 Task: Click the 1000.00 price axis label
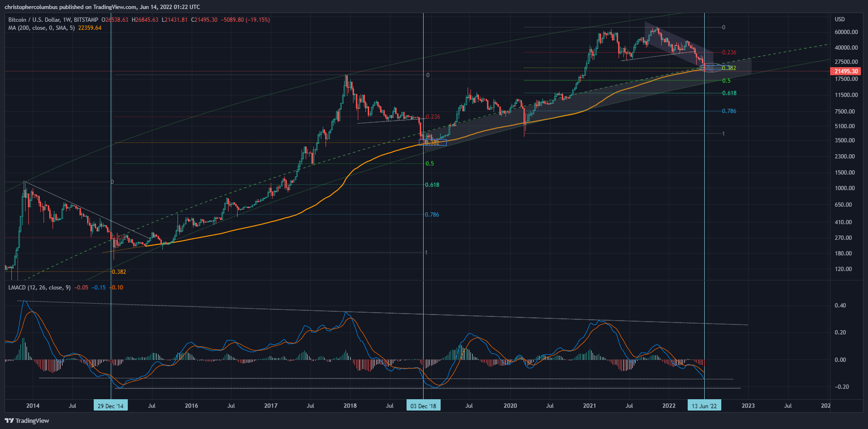(x=845, y=188)
